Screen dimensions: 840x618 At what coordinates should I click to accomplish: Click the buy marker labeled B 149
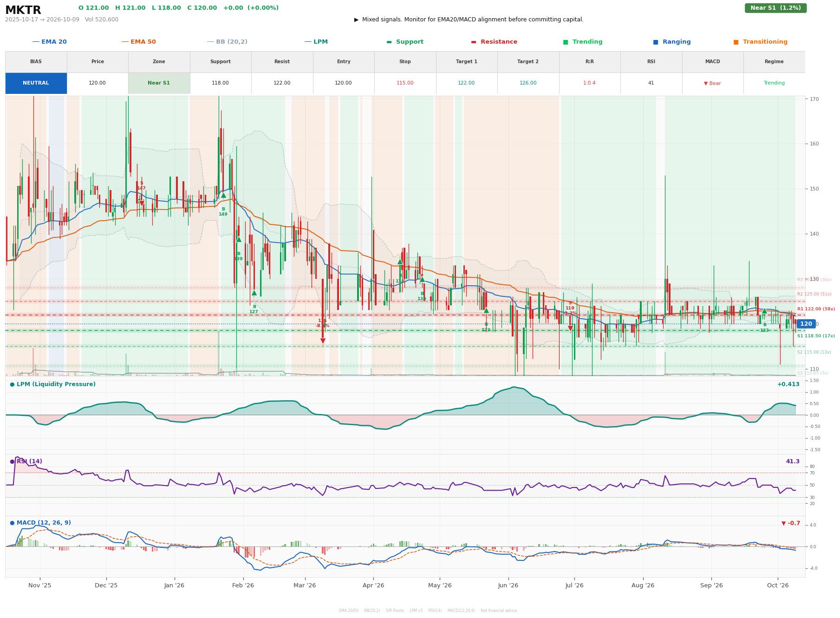pyautogui.click(x=223, y=196)
